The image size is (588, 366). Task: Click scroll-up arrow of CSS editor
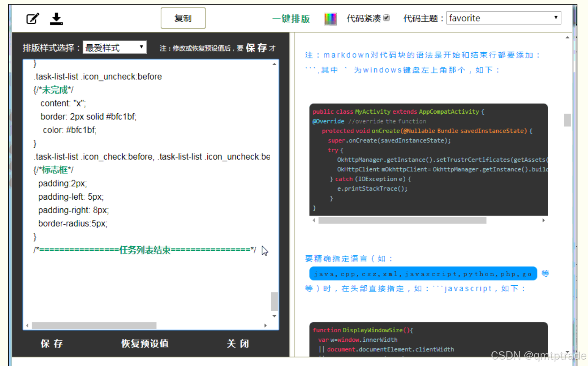click(274, 64)
